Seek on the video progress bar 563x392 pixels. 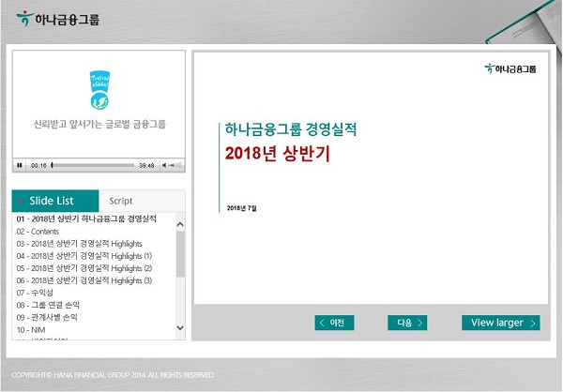(x=93, y=165)
